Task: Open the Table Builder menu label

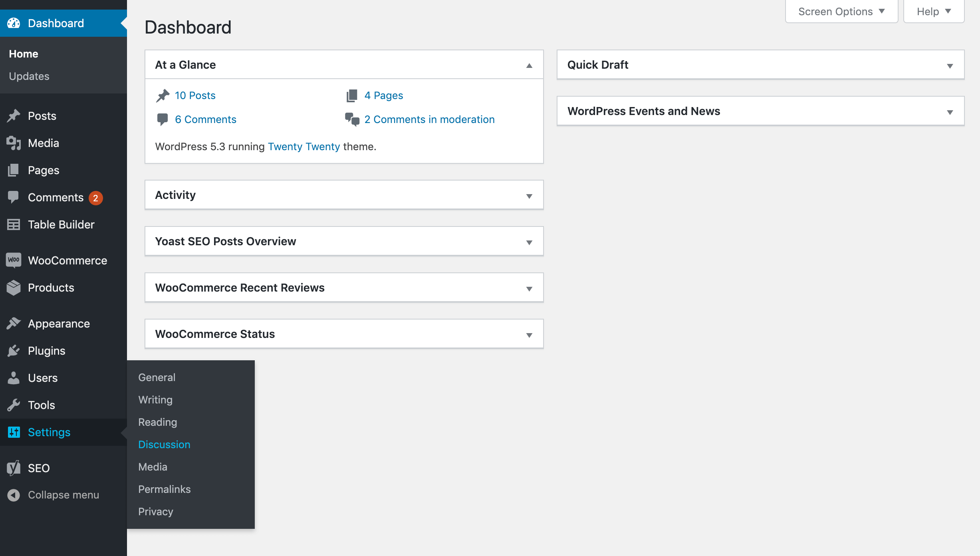Action: click(x=61, y=224)
